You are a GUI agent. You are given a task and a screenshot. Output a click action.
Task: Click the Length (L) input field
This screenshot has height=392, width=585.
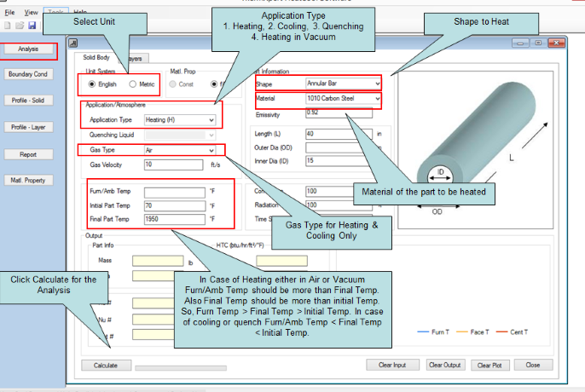click(x=339, y=134)
